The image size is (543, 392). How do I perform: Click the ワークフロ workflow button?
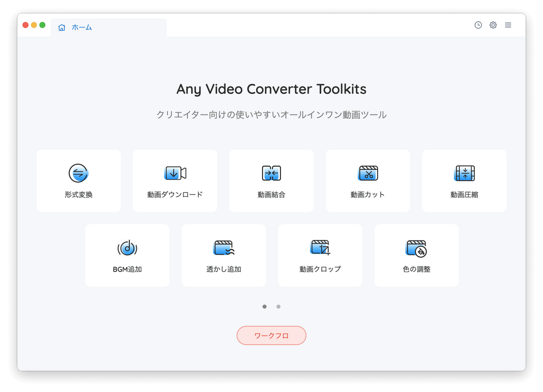(x=271, y=335)
